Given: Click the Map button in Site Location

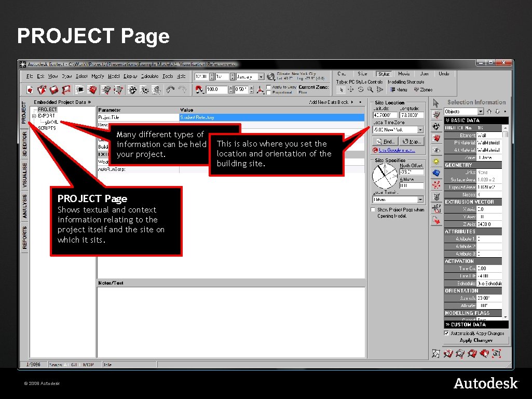Looking at the screenshot, I should tap(411, 141).
